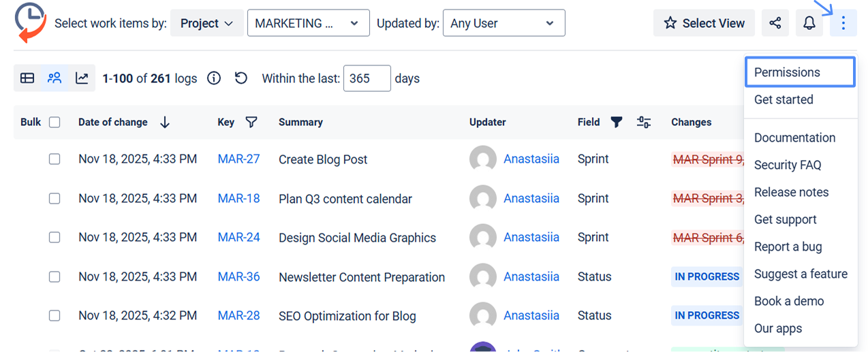868x352 pixels.
Task: Tick the checkbox for MAR-36 row
Action: tap(55, 277)
